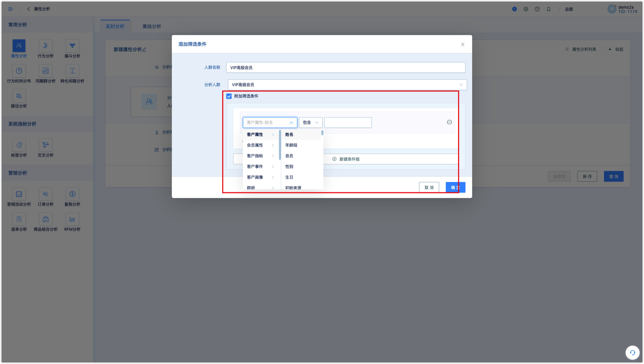Open the RFM分析 chart icon
The height and width of the screenshot is (364, 644).
click(72, 219)
